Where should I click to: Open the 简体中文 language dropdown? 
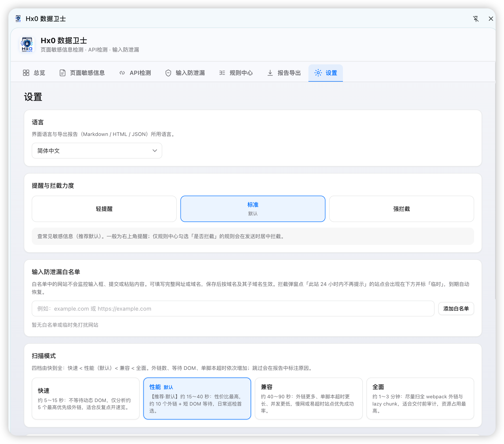[97, 151]
